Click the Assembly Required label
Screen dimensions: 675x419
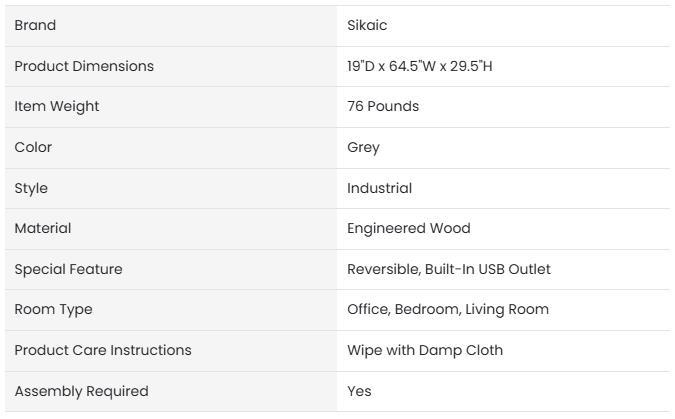tap(81, 391)
